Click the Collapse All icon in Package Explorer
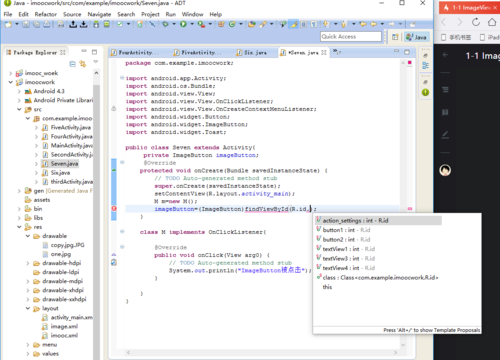500x360 pixels. click(x=73, y=64)
